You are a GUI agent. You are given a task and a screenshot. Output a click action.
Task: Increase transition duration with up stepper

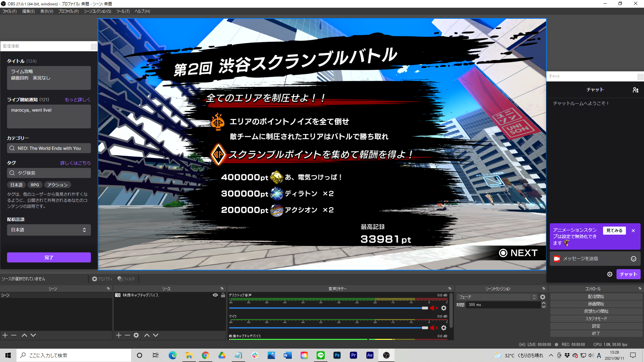[544, 303]
